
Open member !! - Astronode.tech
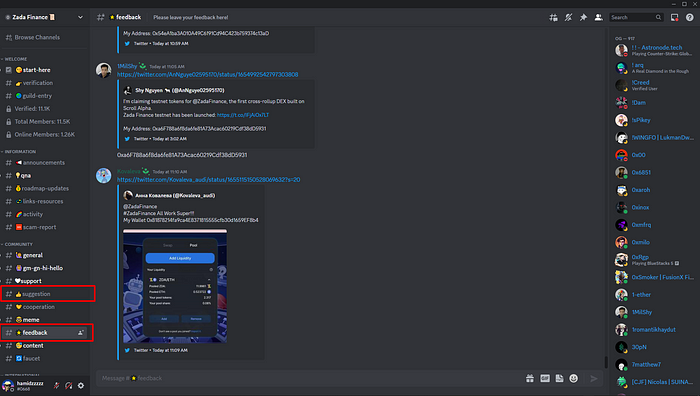tap(655, 50)
